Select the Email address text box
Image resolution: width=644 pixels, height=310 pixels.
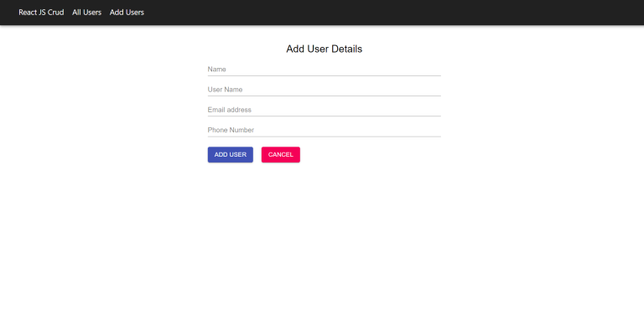click(324, 110)
